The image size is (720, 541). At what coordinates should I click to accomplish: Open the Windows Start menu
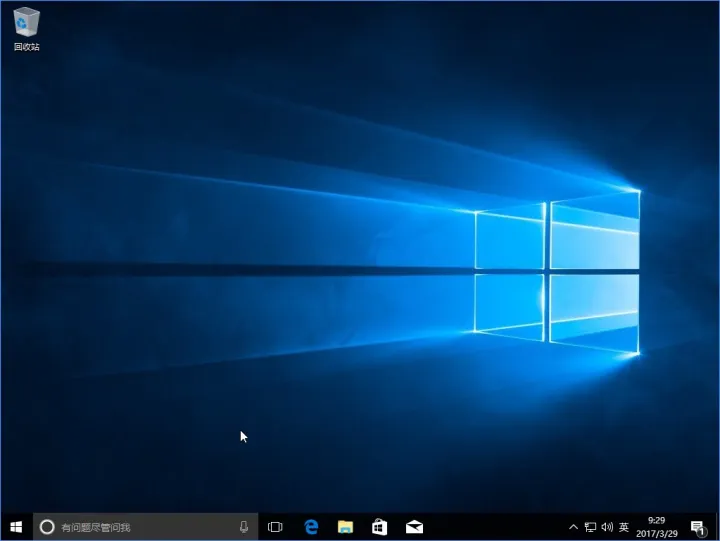point(17,527)
